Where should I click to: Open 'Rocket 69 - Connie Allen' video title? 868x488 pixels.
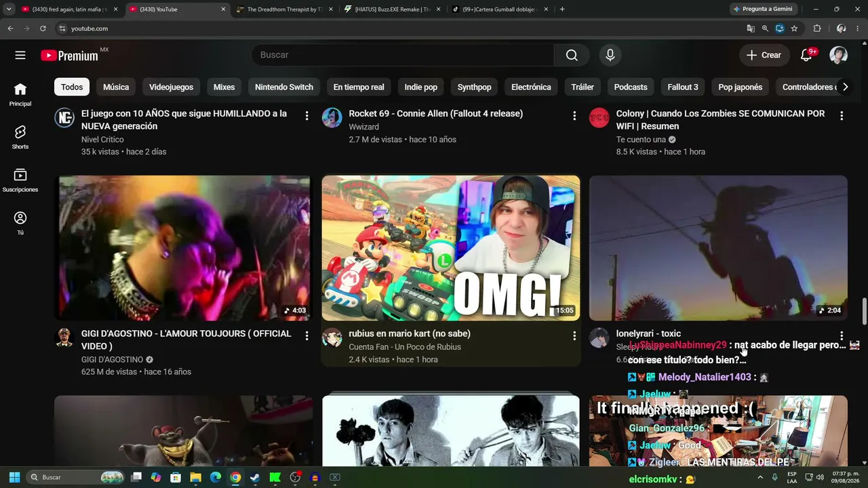(436, 114)
